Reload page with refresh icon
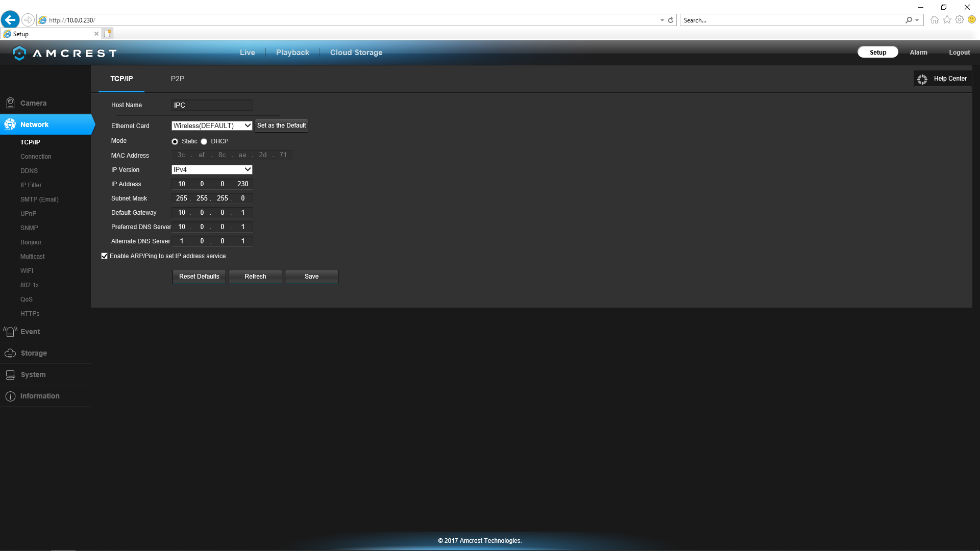980x551 pixels. coord(671,20)
